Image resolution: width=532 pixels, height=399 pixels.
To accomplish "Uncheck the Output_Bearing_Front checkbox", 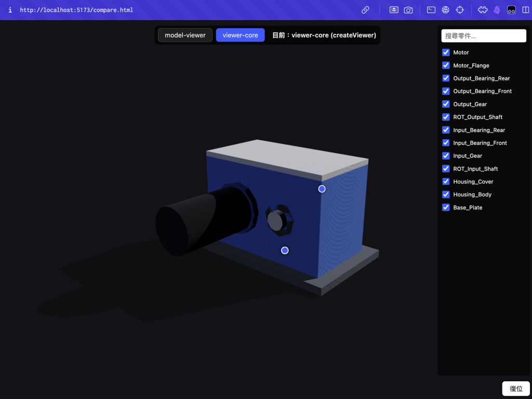I will coord(446,91).
